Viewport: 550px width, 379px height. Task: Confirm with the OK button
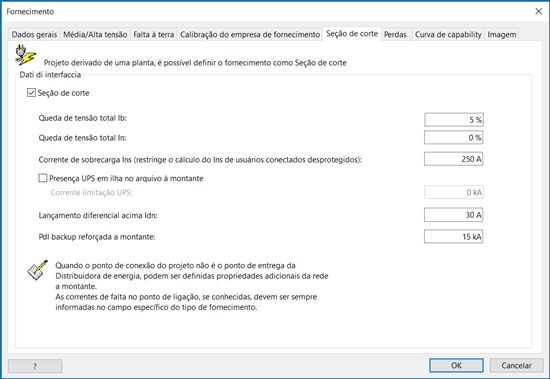[456, 366]
